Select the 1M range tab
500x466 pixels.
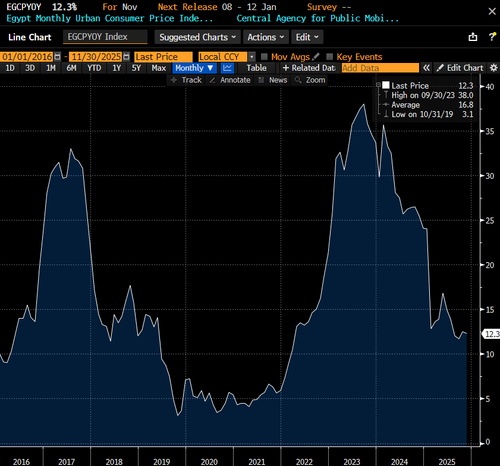[51, 68]
